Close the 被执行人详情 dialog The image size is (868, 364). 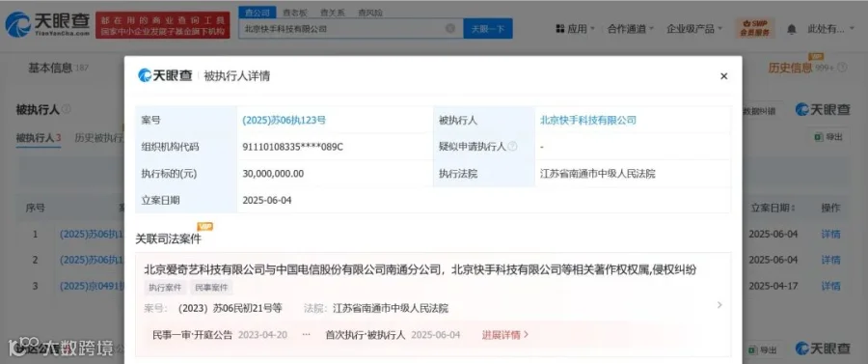pos(723,76)
